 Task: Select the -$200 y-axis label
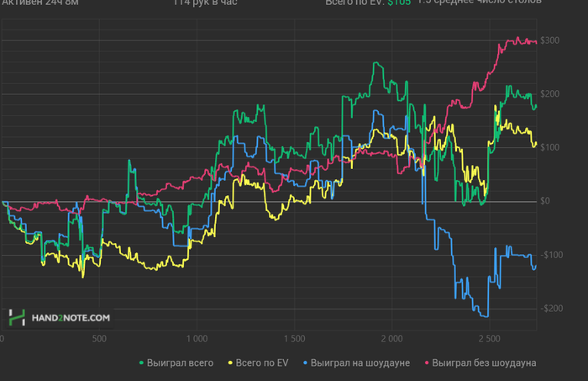pos(552,309)
